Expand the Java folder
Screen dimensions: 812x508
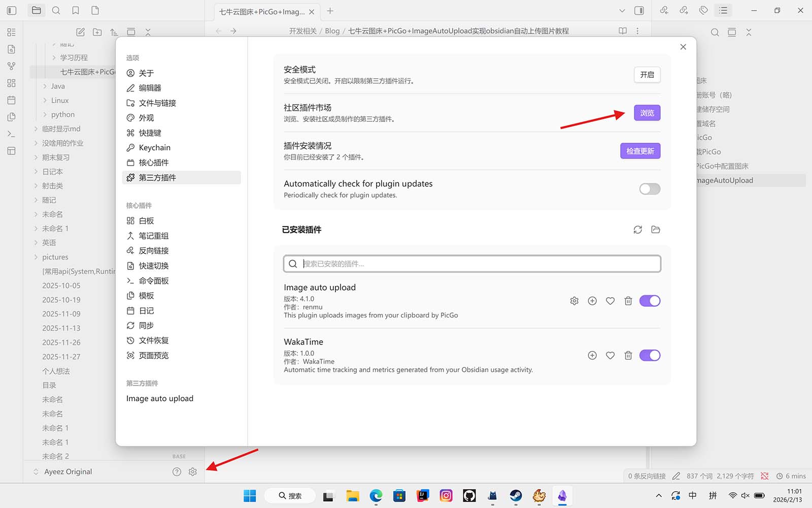tap(57, 86)
